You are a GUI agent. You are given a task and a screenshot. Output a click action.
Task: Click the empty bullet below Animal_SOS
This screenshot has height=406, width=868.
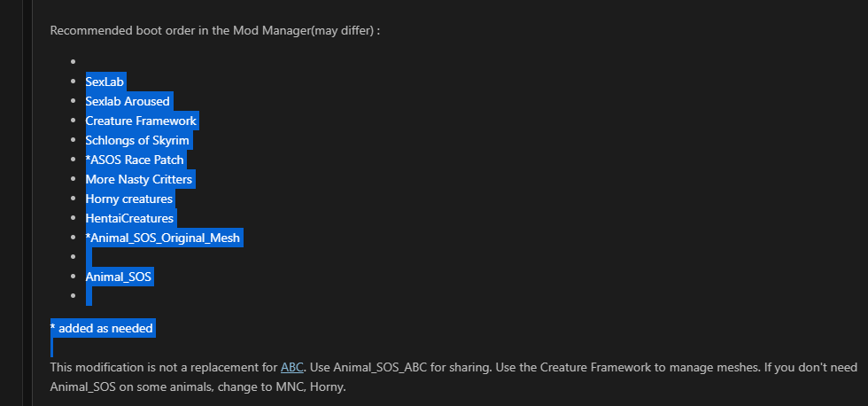point(73,296)
